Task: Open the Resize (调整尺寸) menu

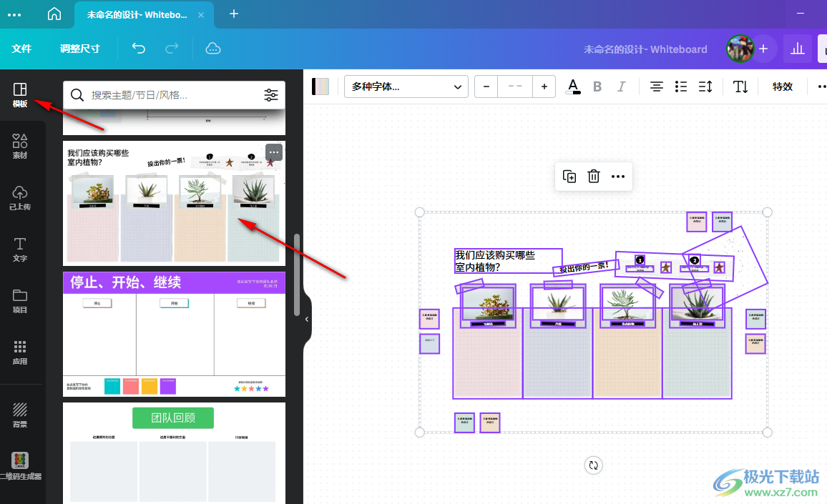Action: point(79,49)
